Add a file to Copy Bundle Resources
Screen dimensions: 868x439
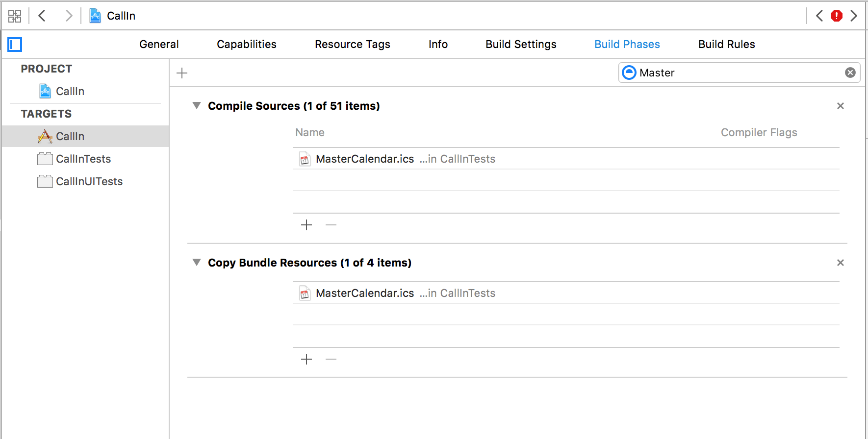tap(306, 359)
